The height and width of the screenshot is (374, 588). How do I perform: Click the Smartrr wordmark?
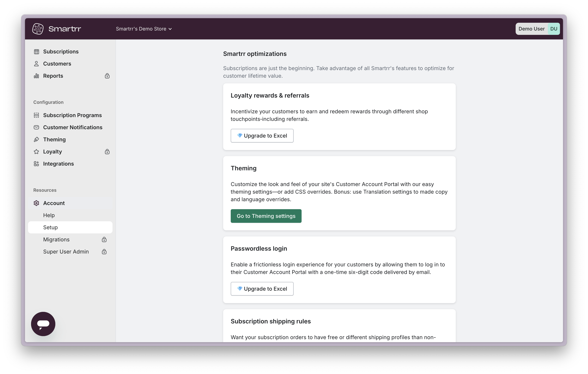pos(65,29)
